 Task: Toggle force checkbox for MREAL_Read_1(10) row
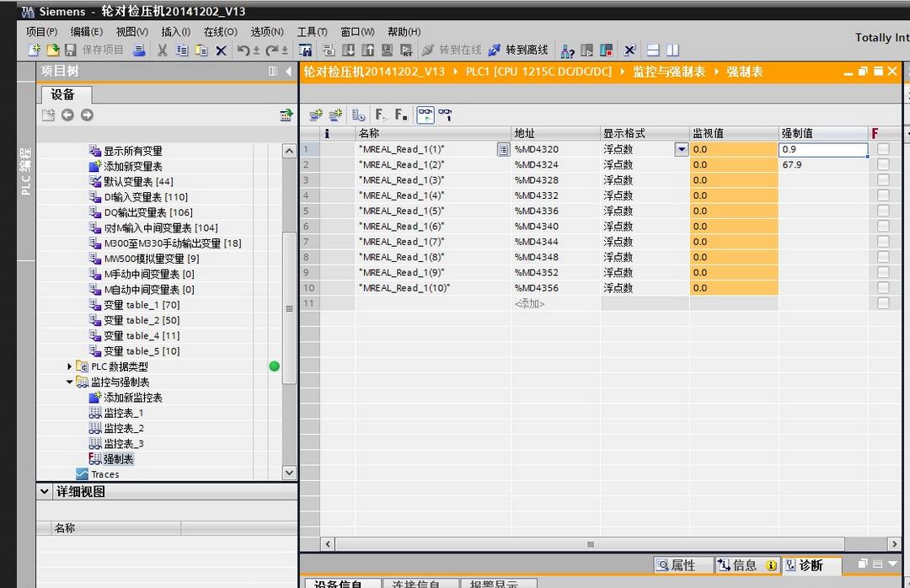point(883,288)
